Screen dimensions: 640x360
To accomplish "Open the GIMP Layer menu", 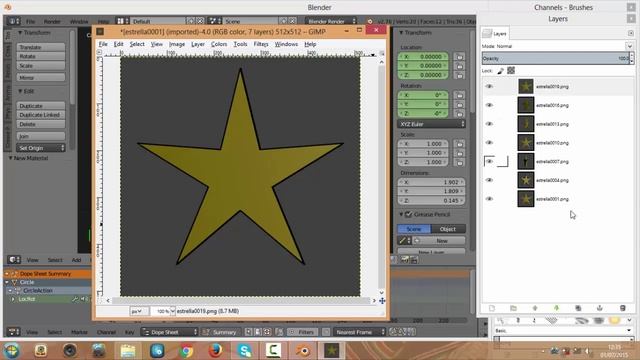I will pyautogui.click(x=198, y=44).
